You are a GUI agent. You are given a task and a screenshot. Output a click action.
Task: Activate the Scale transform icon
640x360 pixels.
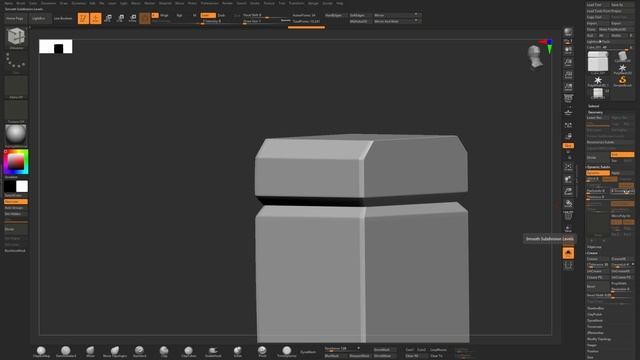[x=120, y=18]
